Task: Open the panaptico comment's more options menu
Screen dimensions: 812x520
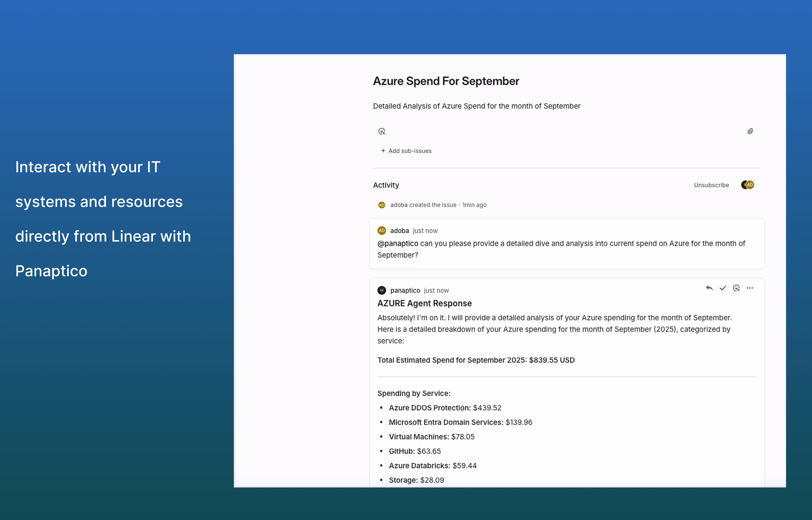Action: (750, 288)
